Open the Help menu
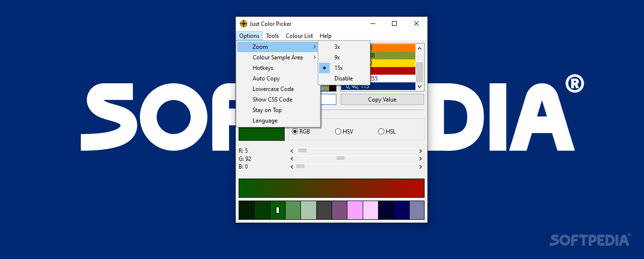The width and height of the screenshot is (644, 259). (x=325, y=36)
